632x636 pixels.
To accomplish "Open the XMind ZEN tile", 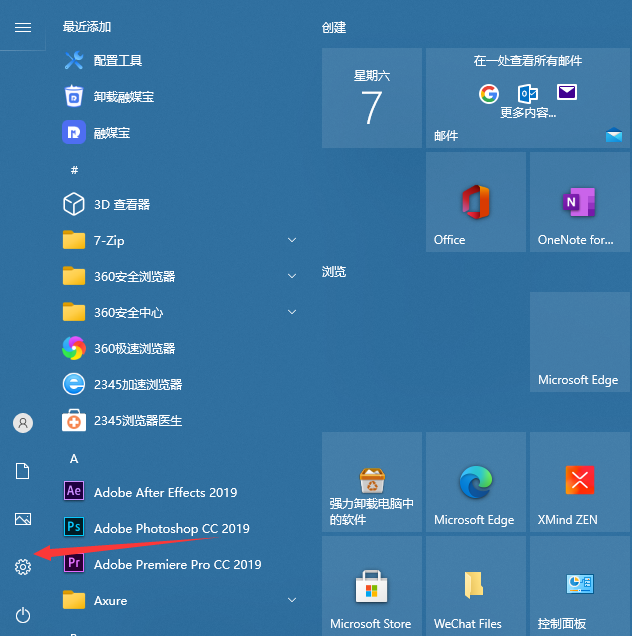I will (x=579, y=482).
